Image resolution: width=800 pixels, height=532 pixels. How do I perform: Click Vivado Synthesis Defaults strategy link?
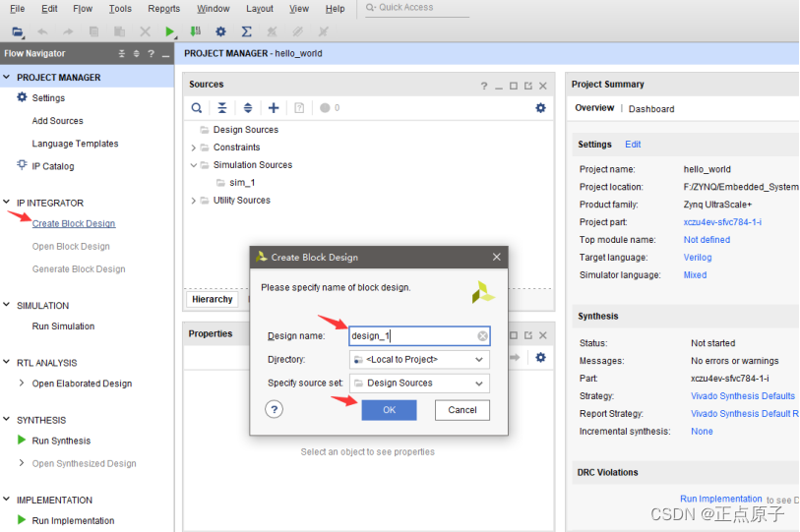[743, 396]
